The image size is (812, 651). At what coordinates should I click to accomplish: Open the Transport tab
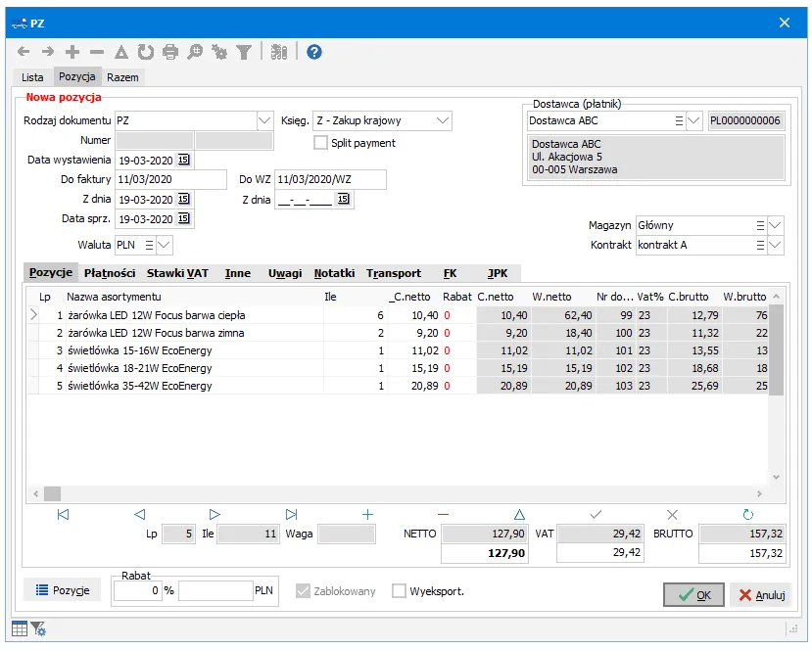point(394,273)
